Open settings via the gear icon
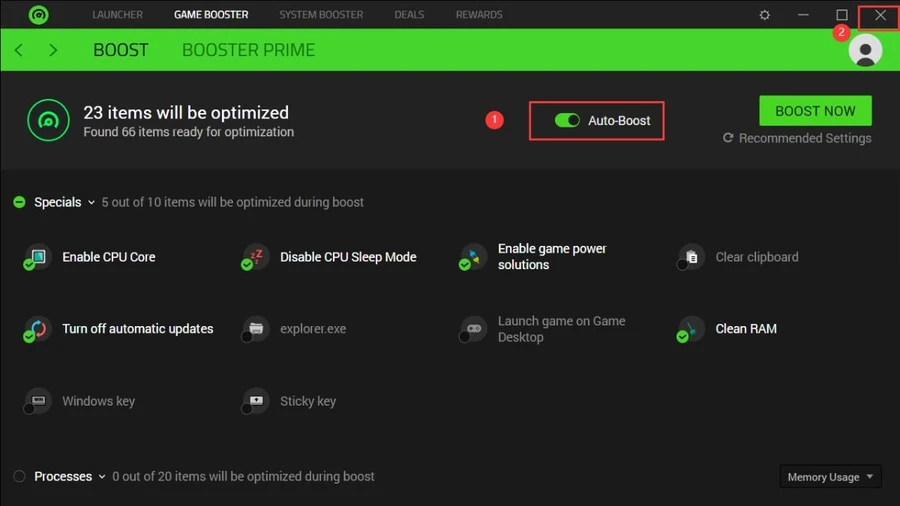Screen dimensions: 900x506 point(765,15)
